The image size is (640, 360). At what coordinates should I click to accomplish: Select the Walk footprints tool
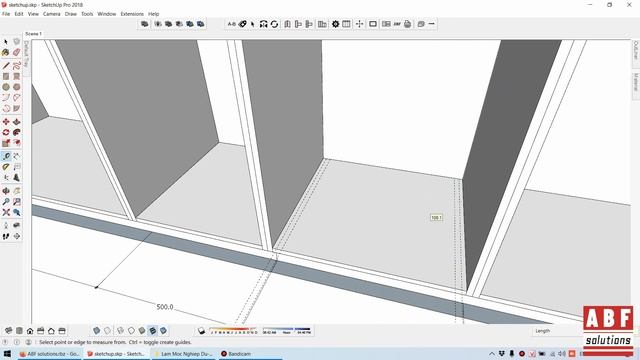[6, 236]
